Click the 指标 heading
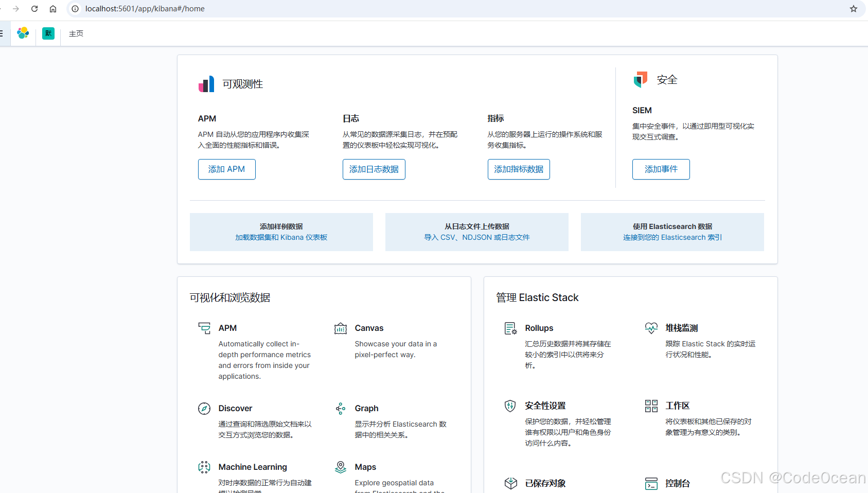868x493 pixels. point(496,119)
